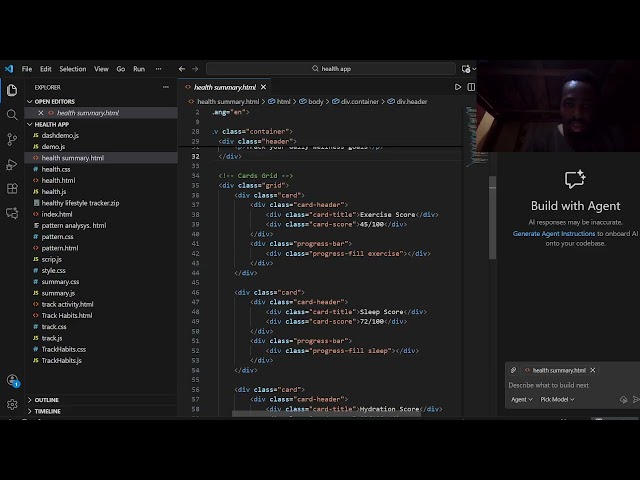Click the div.container breadcrumb item

[x=356, y=101]
